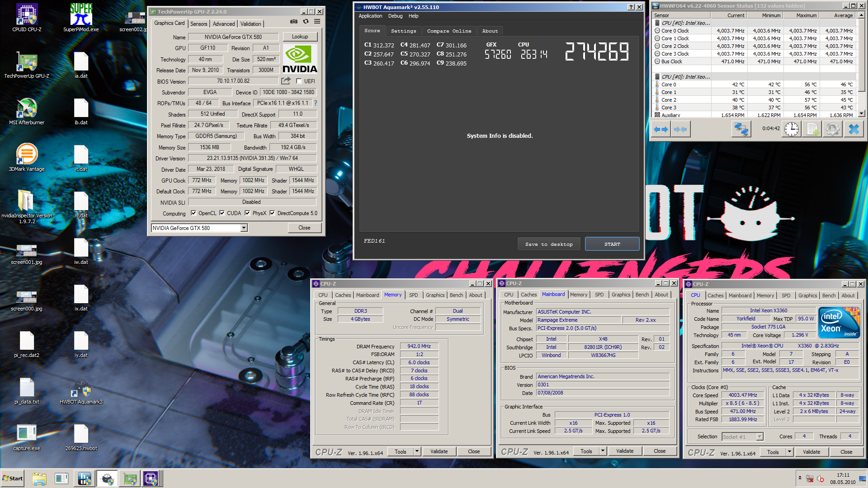The height and width of the screenshot is (488, 868).
Task: Click Close button in GPU-Z
Action: [304, 228]
